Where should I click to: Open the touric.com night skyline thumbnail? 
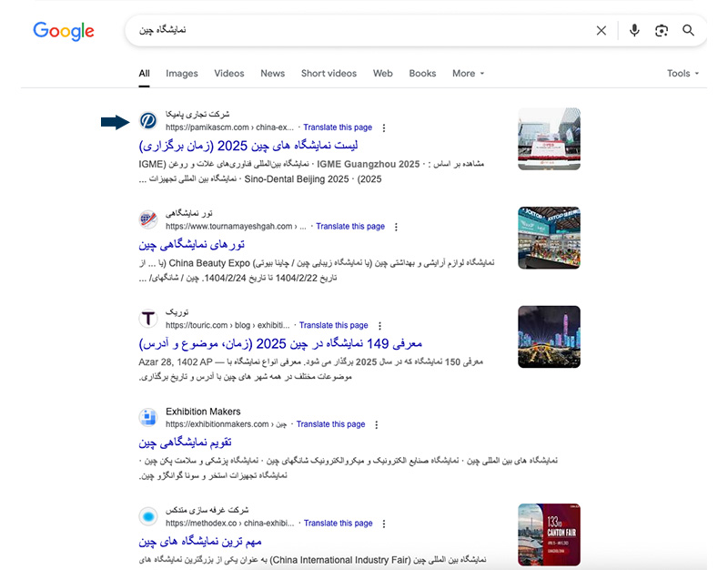549,337
